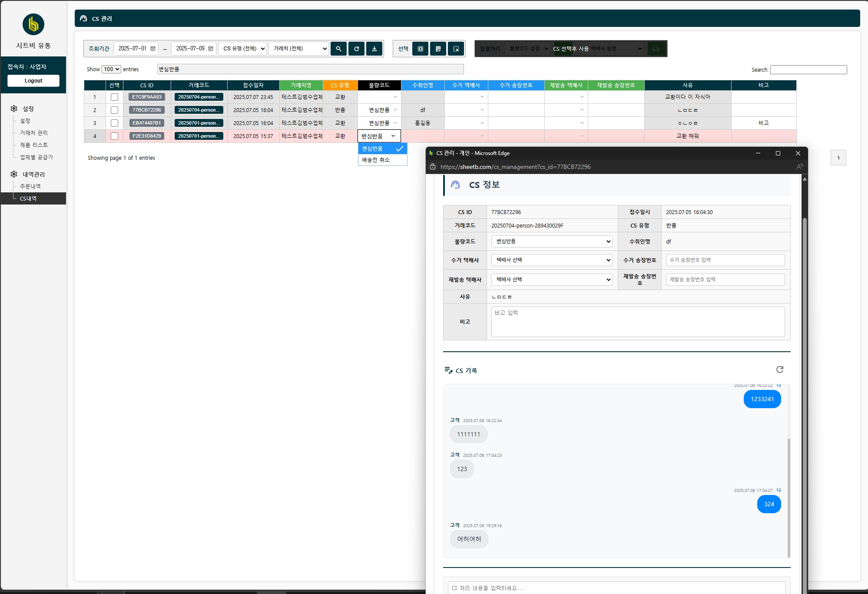Tick the checkbox for row F2E31D8429

click(x=114, y=136)
